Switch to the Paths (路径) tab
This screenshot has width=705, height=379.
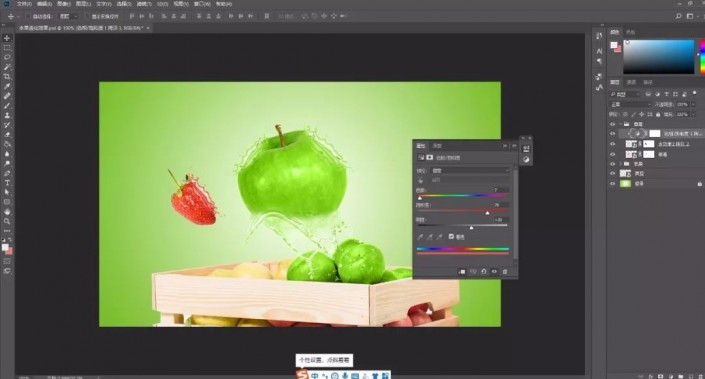pos(647,82)
